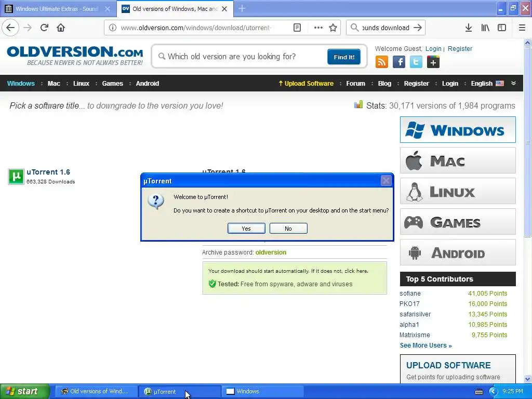The width and height of the screenshot is (532, 399).
Task: Click the browser search box
Action: (385, 28)
